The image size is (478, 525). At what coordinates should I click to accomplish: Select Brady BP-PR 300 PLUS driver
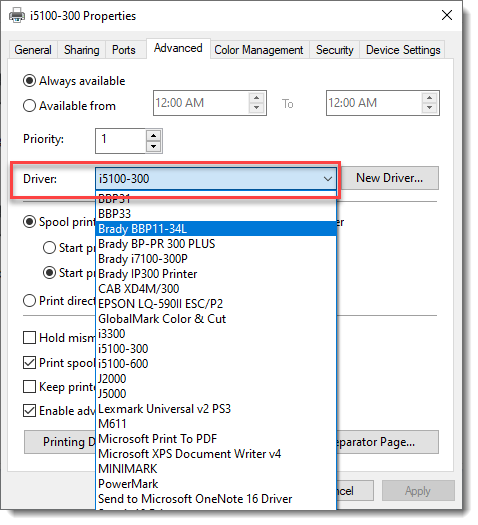click(x=216, y=244)
